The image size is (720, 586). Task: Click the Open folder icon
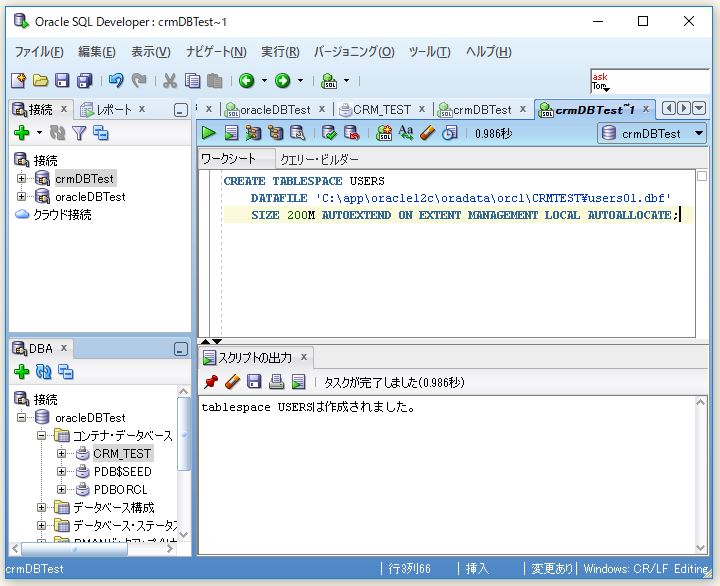point(40,81)
